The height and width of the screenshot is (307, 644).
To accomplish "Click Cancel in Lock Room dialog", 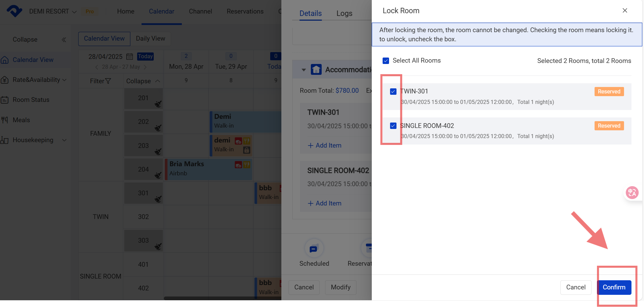I will [575, 287].
